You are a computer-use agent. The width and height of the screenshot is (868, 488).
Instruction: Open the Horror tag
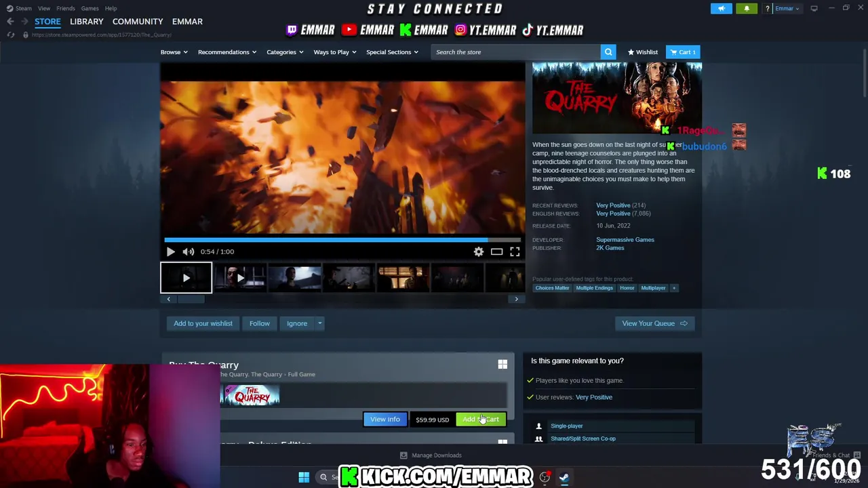point(627,288)
